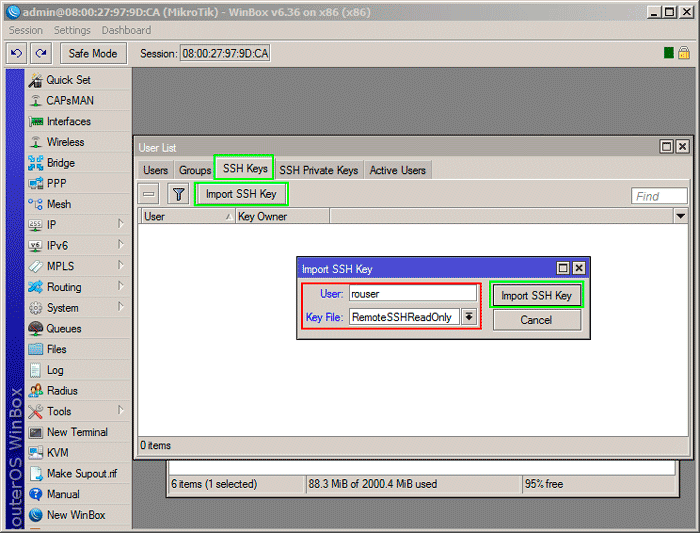The height and width of the screenshot is (533, 700).
Task: Toggle the Safe Mode button
Action: [93, 53]
